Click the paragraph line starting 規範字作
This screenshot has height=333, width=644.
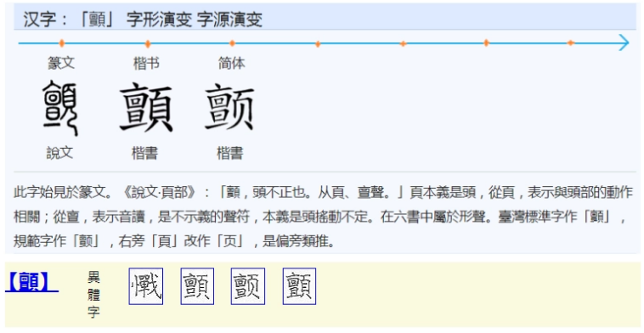pos(174,241)
